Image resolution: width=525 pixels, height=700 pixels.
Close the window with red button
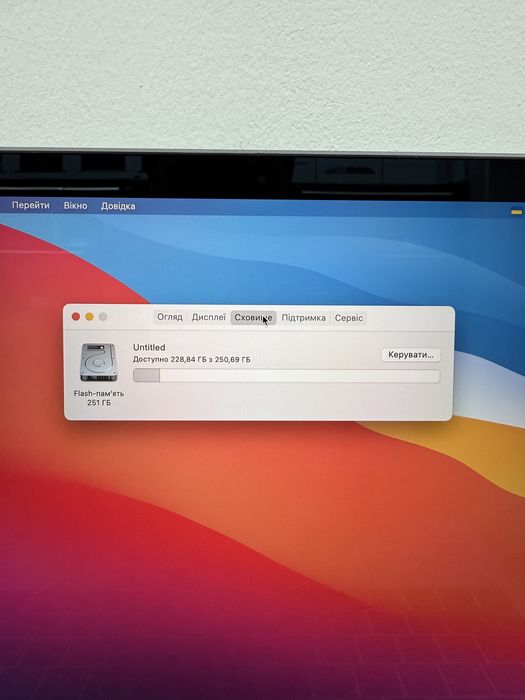[x=76, y=317]
